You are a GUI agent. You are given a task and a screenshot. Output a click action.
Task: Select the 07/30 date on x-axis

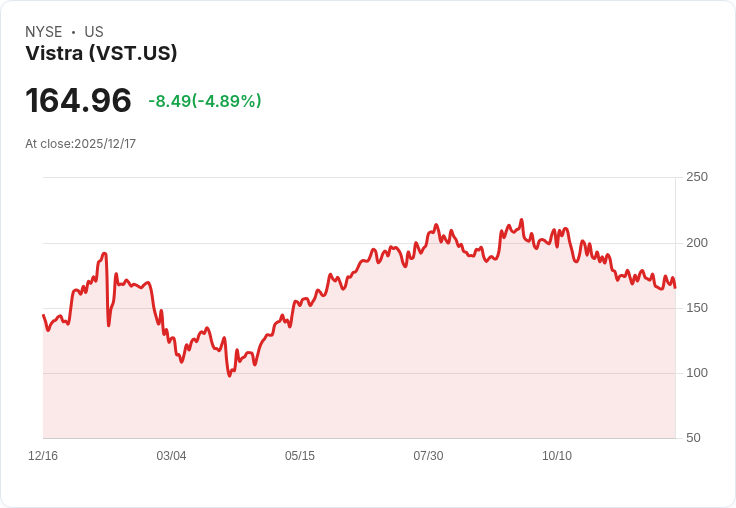click(x=428, y=456)
